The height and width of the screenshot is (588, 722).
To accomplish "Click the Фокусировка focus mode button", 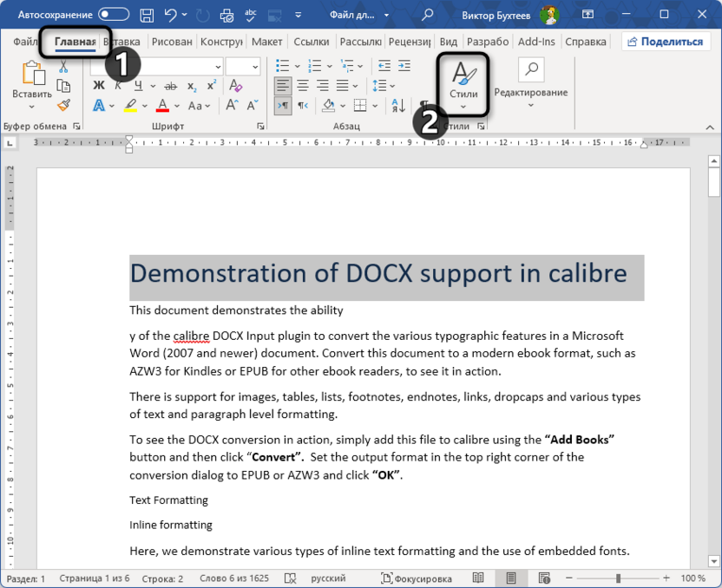I will coord(417,578).
